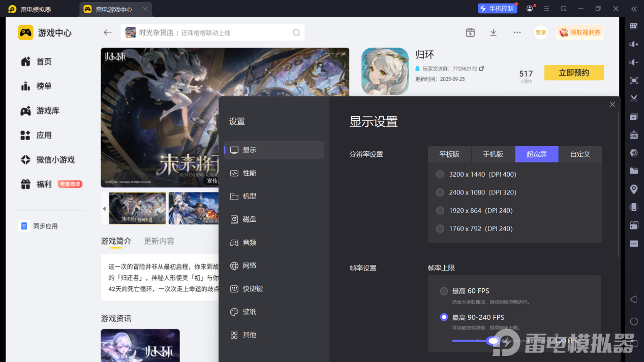Open the 性能 settings panel
The width and height of the screenshot is (644, 362).
(249, 173)
